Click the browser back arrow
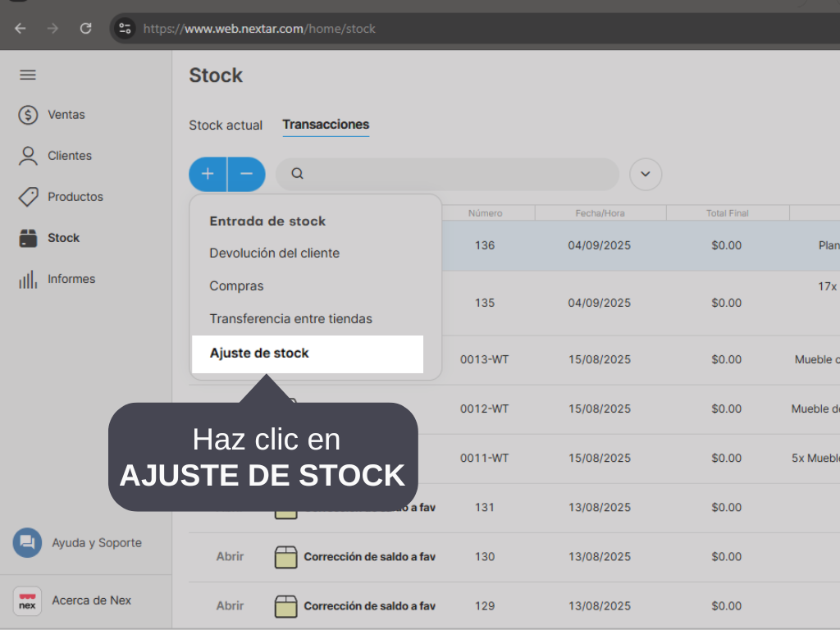840x630 pixels. coord(21,29)
